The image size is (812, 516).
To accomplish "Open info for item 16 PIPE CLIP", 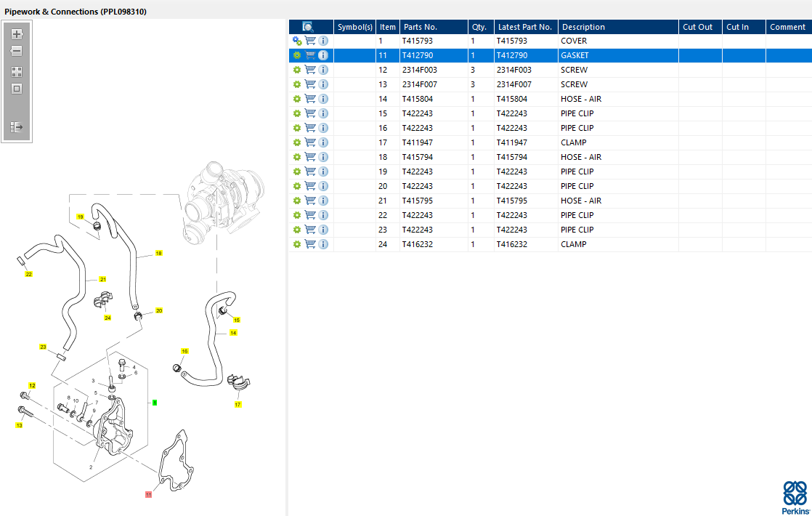I will pyautogui.click(x=323, y=127).
